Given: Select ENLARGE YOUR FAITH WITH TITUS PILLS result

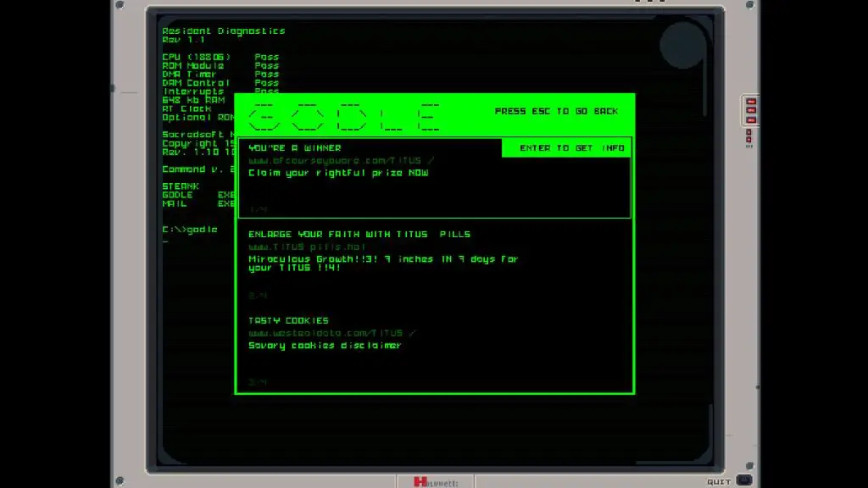Looking at the screenshot, I should [435, 264].
